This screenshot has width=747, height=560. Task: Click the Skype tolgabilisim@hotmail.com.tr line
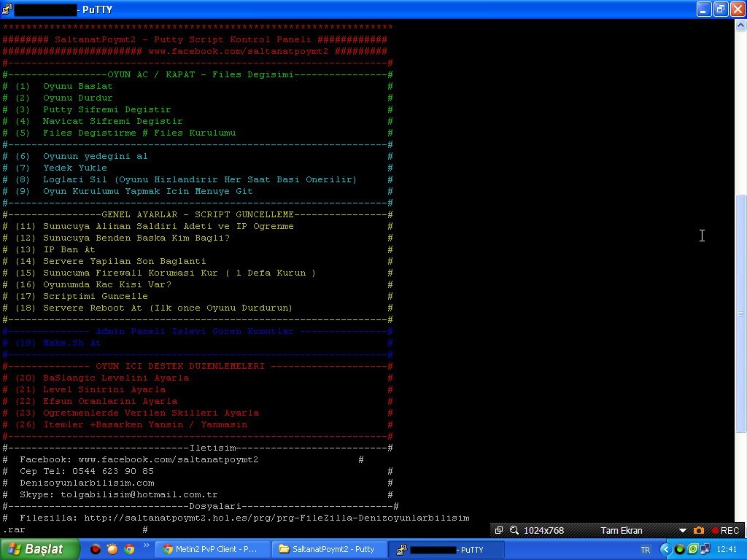pyautogui.click(x=119, y=494)
